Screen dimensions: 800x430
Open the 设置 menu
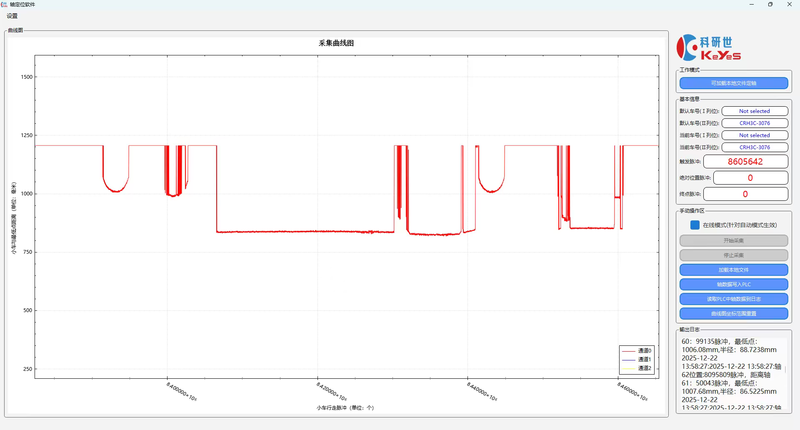[x=12, y=16]
